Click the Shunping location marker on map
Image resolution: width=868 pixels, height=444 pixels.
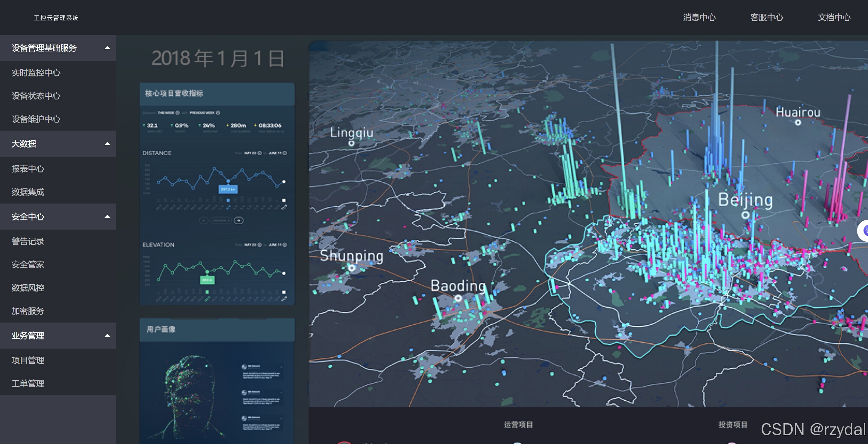352,268
